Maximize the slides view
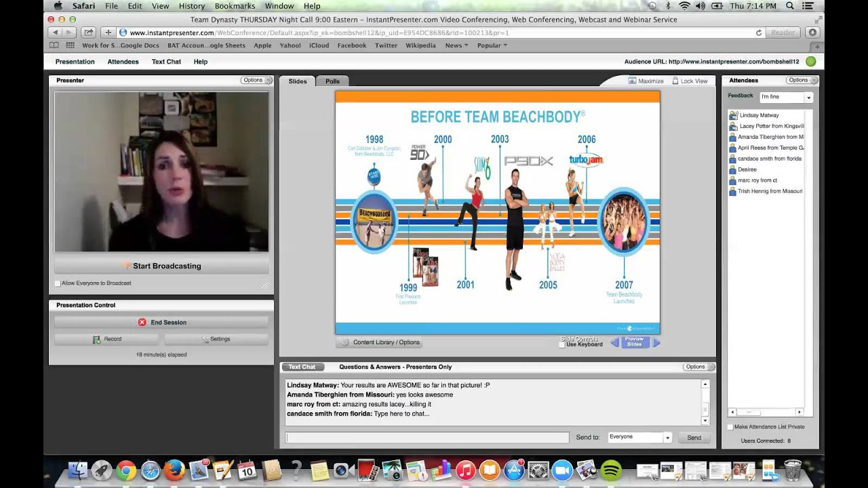This screenshot has width=868, height=488. tap(646, 81)
